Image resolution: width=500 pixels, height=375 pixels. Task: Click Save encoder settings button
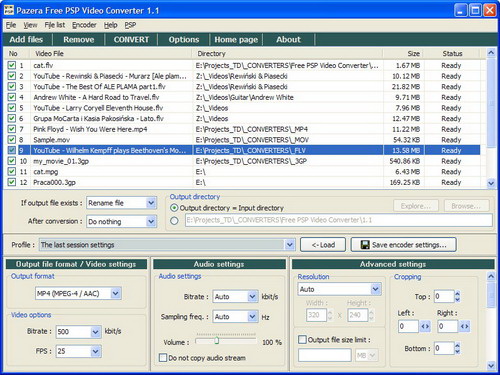404,245
